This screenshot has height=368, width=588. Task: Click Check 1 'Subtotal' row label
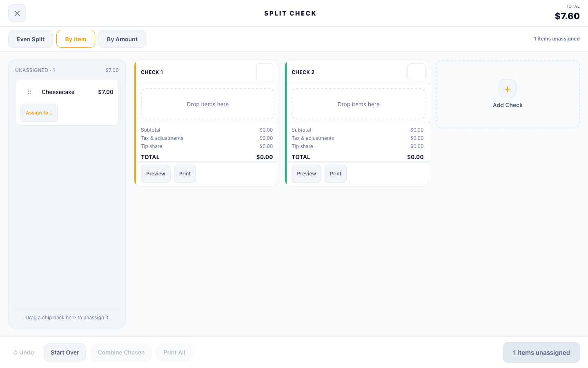click(150, 130)
